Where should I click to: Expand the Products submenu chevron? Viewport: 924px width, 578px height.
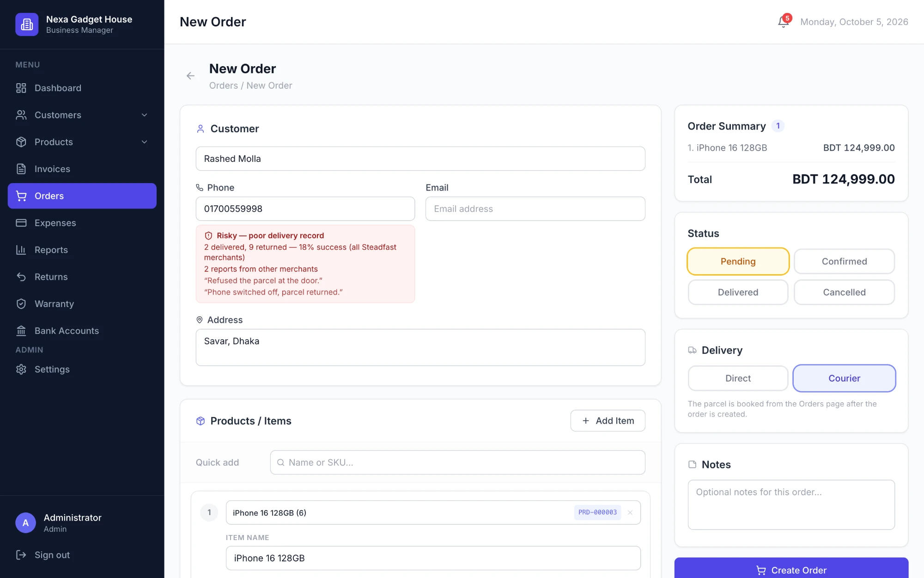tap(145, 142)
